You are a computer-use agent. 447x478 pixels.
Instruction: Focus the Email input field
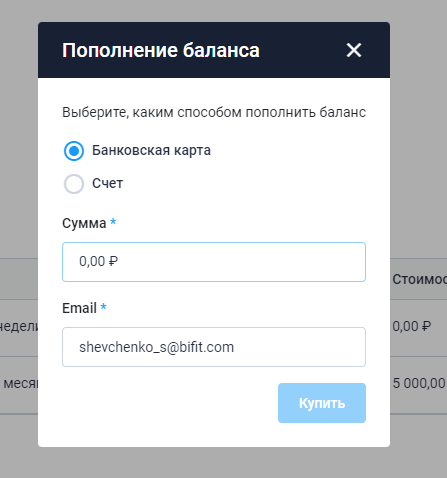tap(214, 347)
